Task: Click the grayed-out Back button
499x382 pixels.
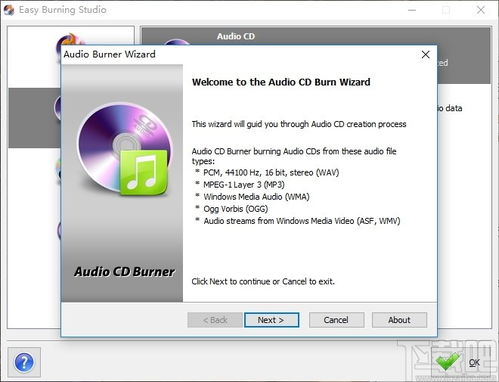Action: (x=215, y=320)
